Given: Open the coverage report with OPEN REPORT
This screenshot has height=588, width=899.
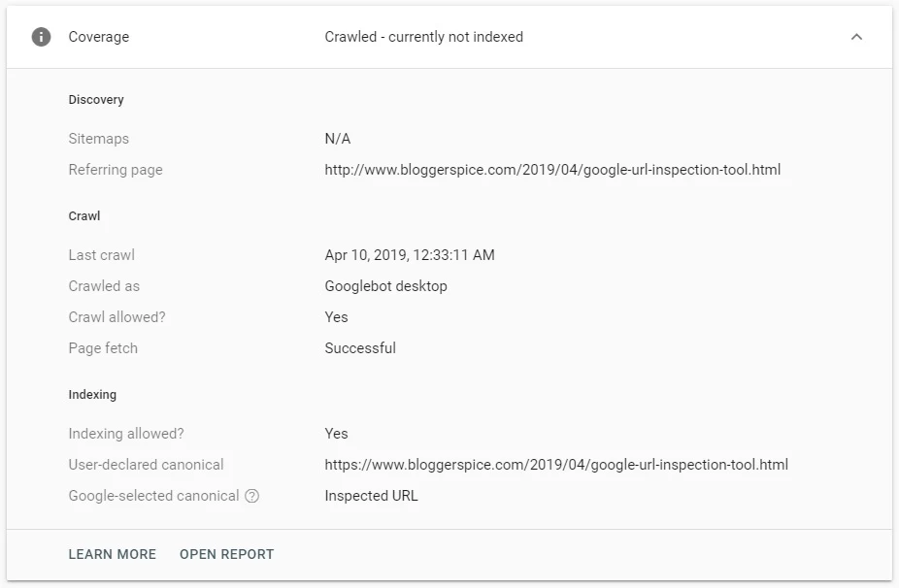Looking at the screenshot, I should coord(226,554).
